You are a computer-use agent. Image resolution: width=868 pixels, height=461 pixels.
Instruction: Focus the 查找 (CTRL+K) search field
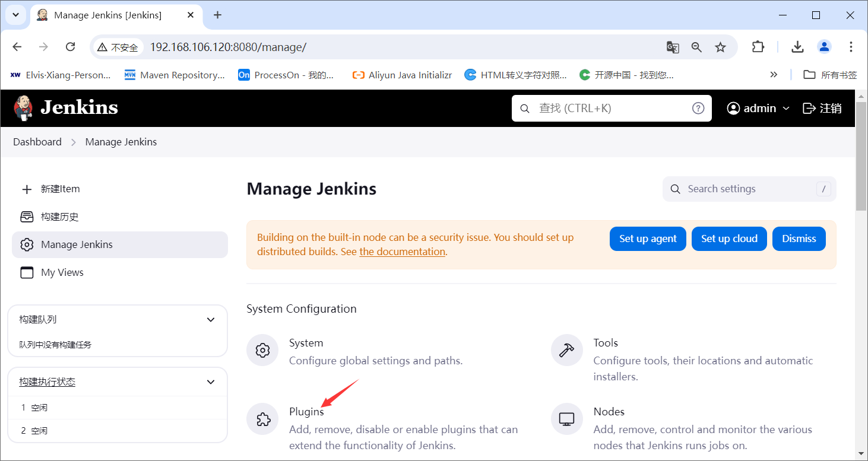click(612, 108)
